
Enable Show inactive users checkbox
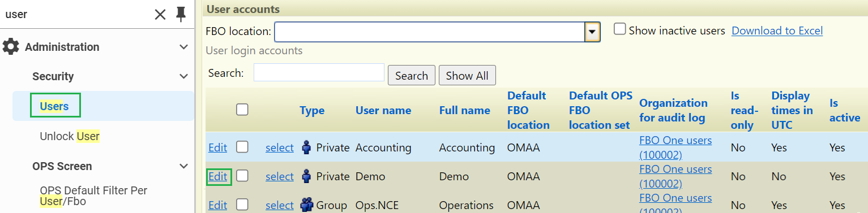tap(620, 29)
